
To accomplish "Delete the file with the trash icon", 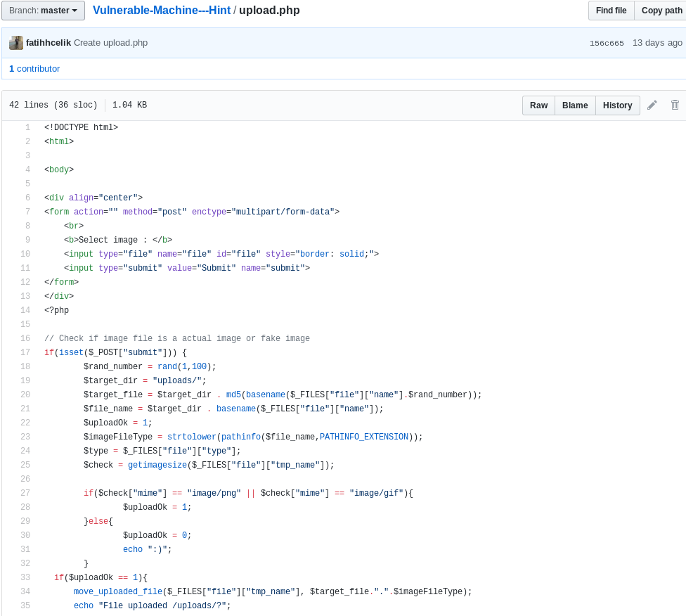I will pos(675,105).
